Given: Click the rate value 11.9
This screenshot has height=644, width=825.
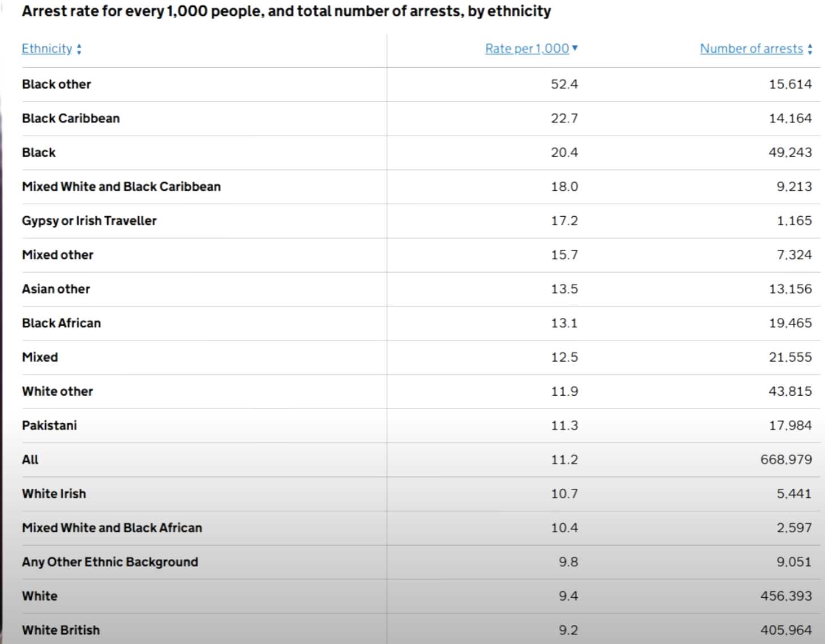Looking at the screenshot, I should point(564,392).
